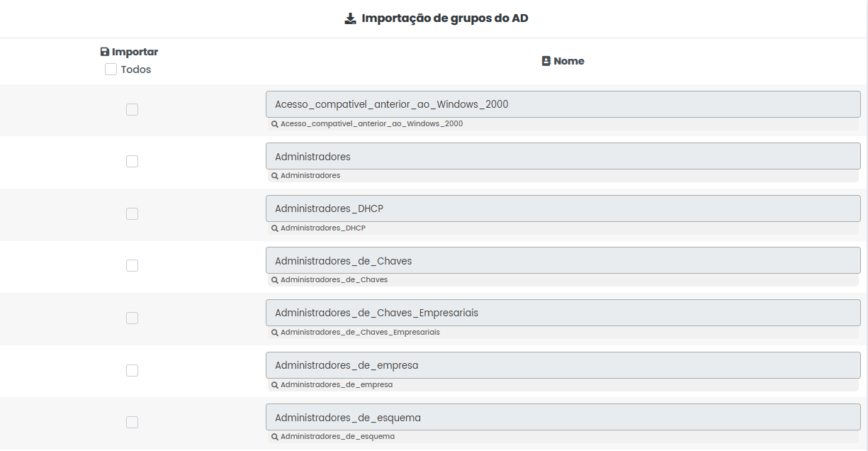Click magnifier icon under Acesso_compativel_anterior_ao_Windows_2000

pyautogui.click(x=275, y=124)
